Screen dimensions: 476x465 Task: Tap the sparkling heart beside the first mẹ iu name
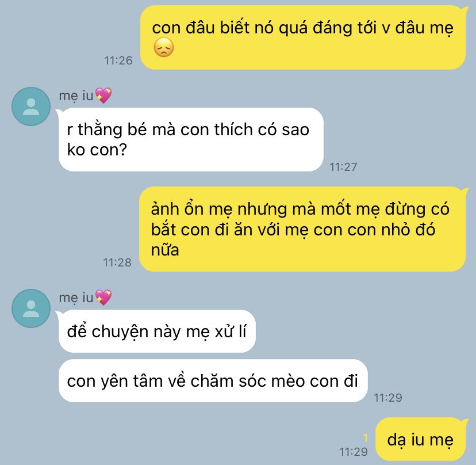(x=103, y=95)
